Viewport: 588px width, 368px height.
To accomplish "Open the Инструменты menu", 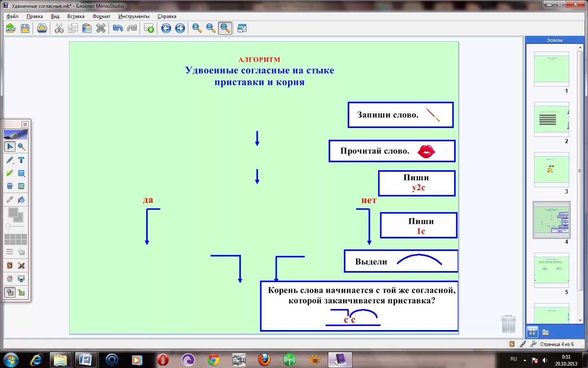I will pyautogui.click(x=134, y=16).
